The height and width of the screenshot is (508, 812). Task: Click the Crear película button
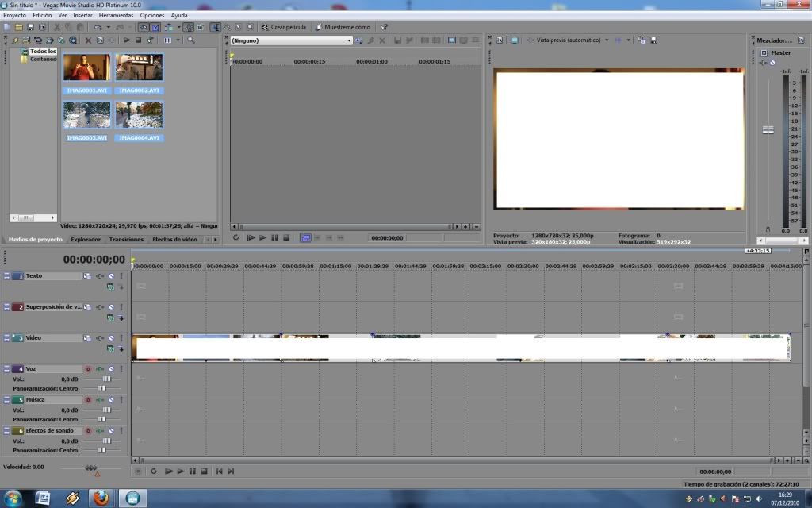click(x=284, y=27)
